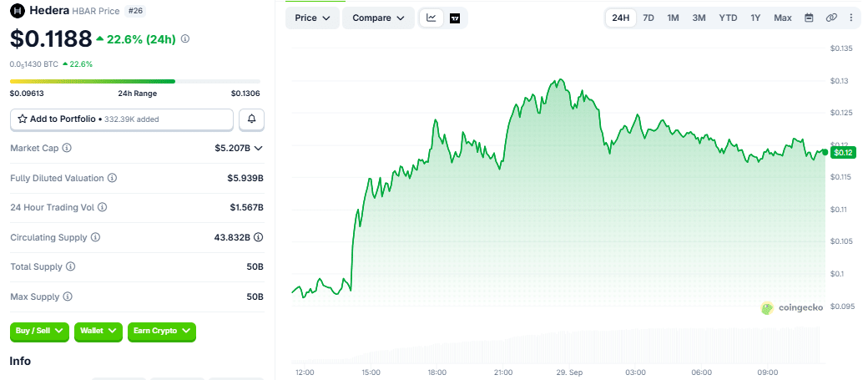Click the $0.1306 range high value

[x=245, y=94]
